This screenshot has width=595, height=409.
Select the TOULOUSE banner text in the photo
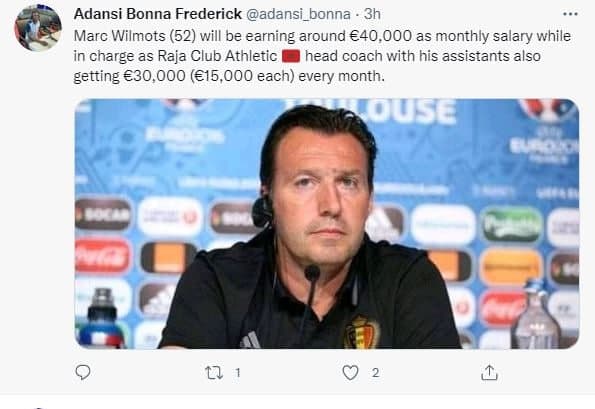point(370,111)
